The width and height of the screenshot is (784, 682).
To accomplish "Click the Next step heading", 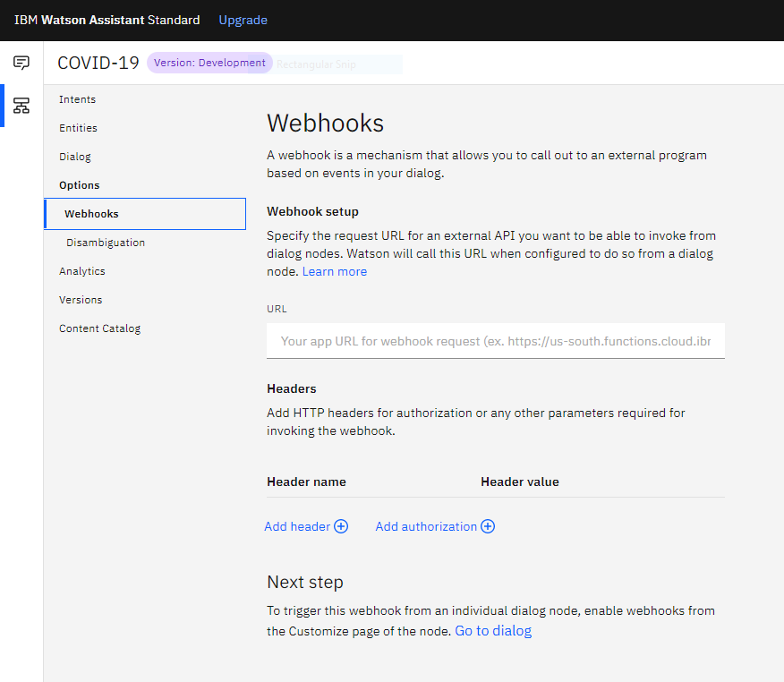I will point(305,582).
